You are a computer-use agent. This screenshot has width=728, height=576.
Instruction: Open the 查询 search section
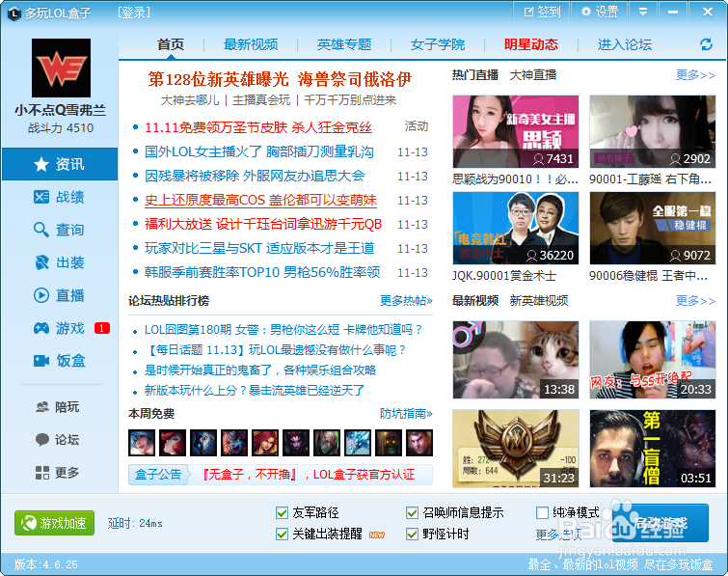click(x=60, y=230)
